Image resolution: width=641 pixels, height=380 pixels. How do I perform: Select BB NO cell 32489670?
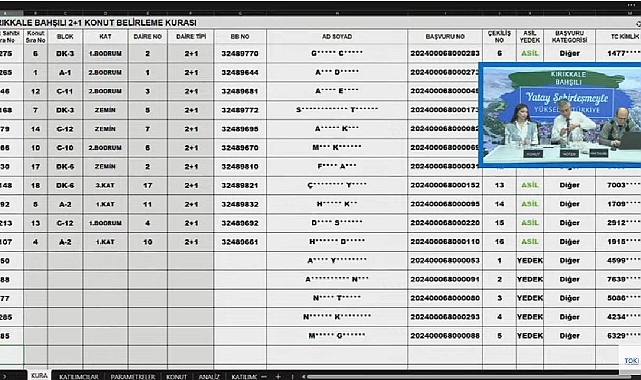240,148
